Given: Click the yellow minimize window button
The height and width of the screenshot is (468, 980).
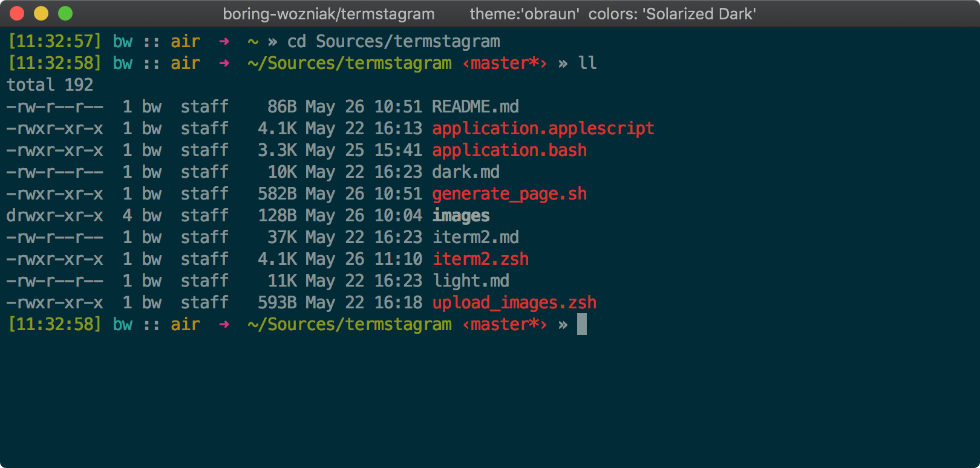Looking at the screenshot, I should point(41,13).
